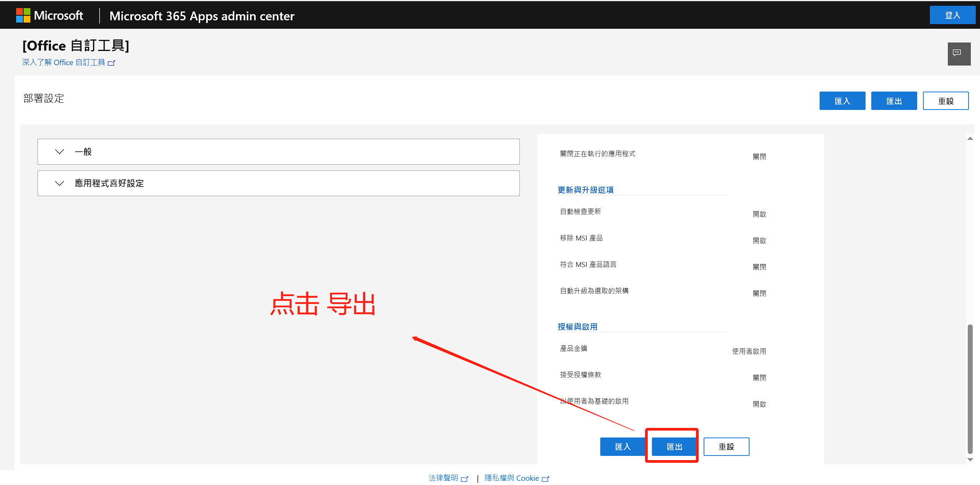The height and width of the screenshot is (485, 980).
Task: Click the 關閉正在執行的應用程式 setting row
Action: (663, 155)
